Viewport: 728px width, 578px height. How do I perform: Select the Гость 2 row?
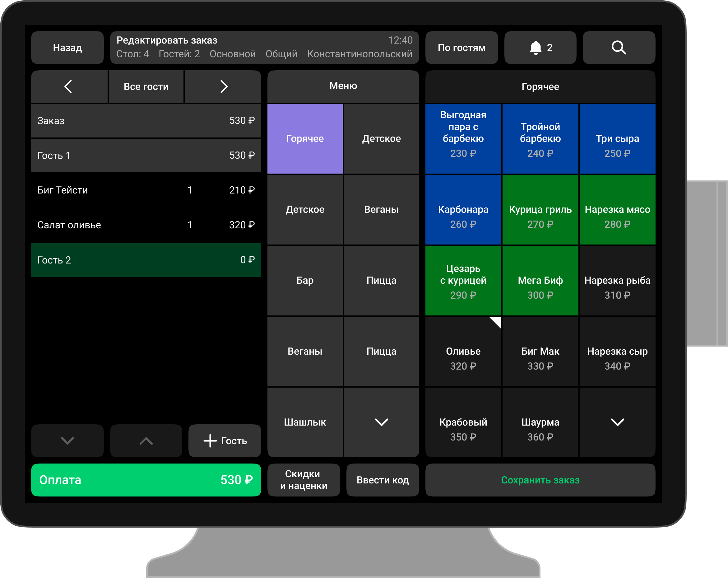[146, 260]
